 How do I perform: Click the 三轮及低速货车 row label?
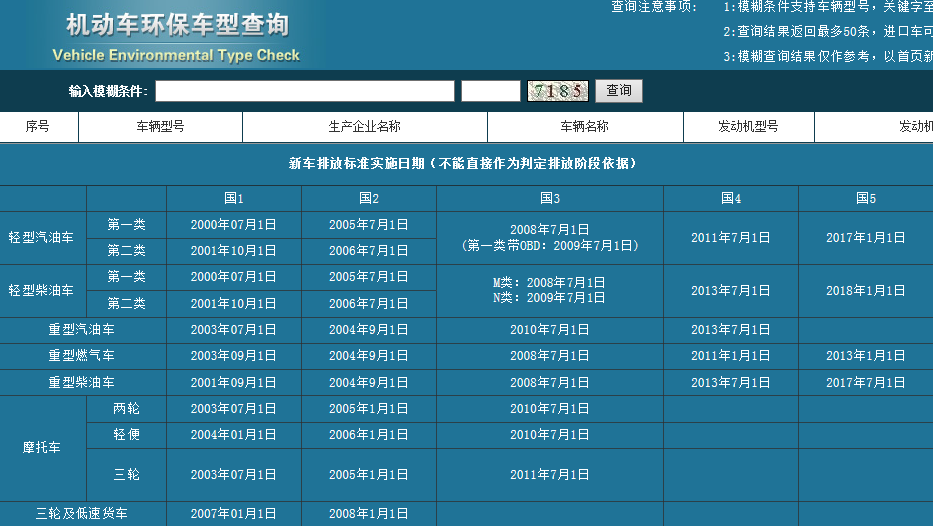(82, 514)
